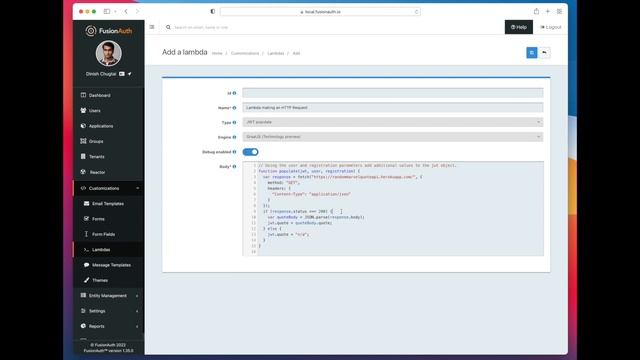Click the info icon next to Name label

click(234, 108)
